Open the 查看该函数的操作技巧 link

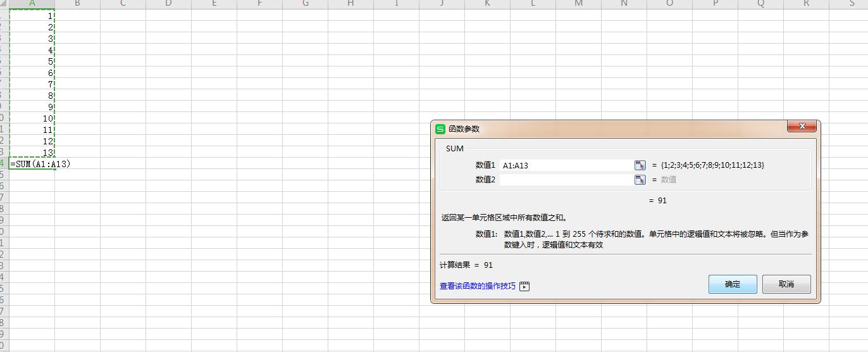pos(478,286)
